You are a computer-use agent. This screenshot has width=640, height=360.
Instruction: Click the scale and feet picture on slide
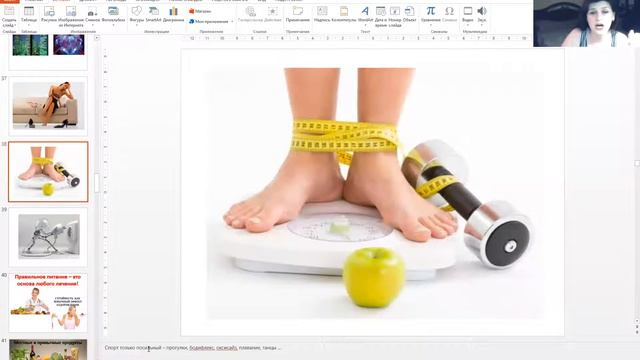point(375,193)
